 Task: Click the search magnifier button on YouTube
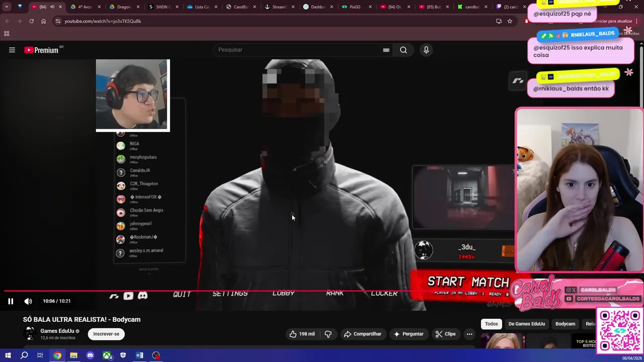(x=404, y=50)
